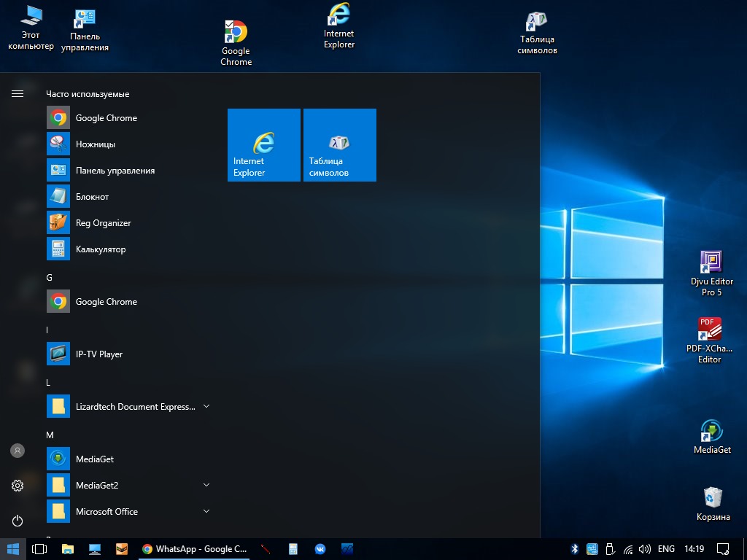747x560 pixels.
Task: Select MediaGet desktop shortcut
Action: click(712, 437)
